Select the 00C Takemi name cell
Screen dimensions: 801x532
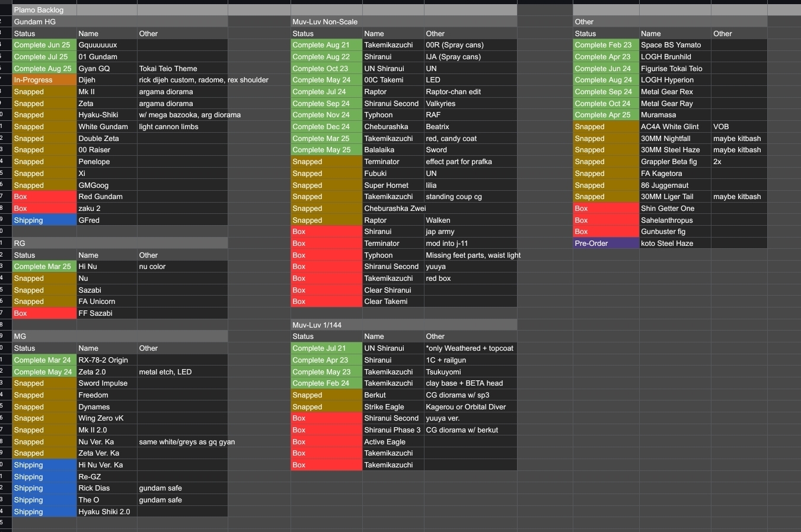(x=393, y=80)
